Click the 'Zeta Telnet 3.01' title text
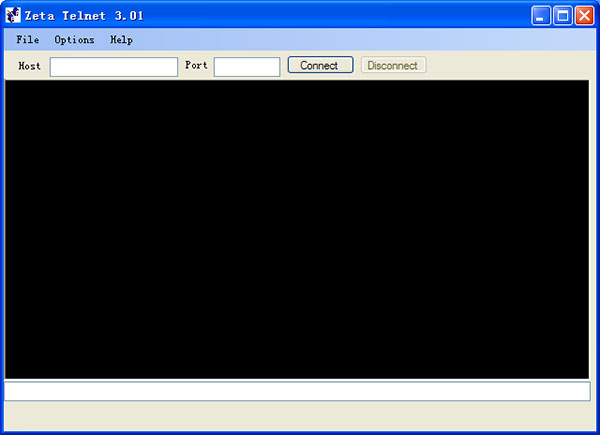 click(84, 16)
